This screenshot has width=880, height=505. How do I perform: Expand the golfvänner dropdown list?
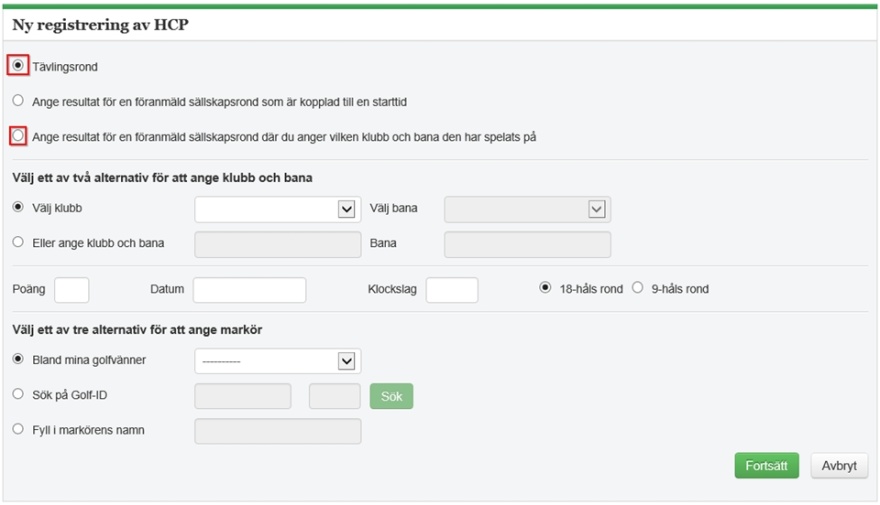278,361
